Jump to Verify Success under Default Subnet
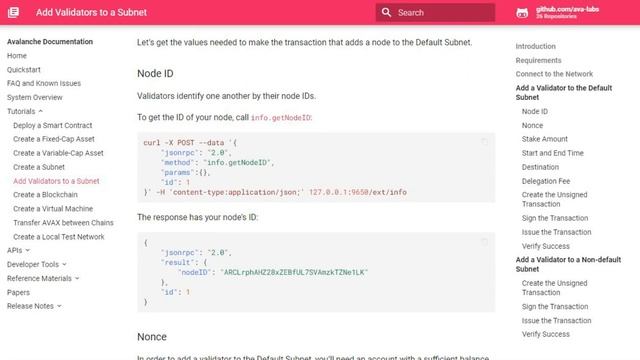Image resolution: width=640 pixels, height=360 pixels. (546, 246)
